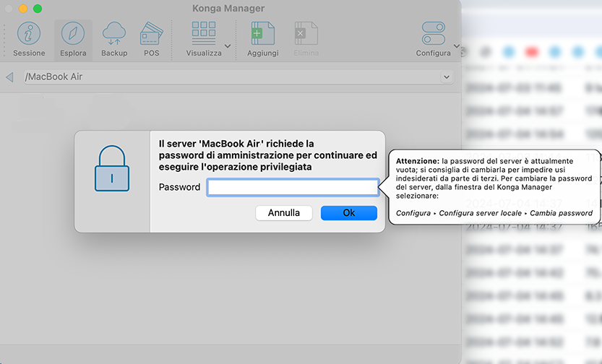Image resolution: width=602 pixels, height=364 pixels.
Task: Click the greyed Elimina delete icon
Action: [x=306, y=34]
